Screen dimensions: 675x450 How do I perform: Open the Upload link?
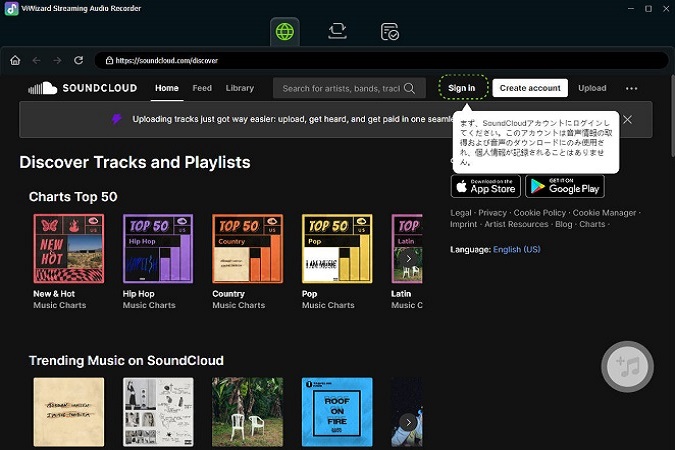click(592, 88)
